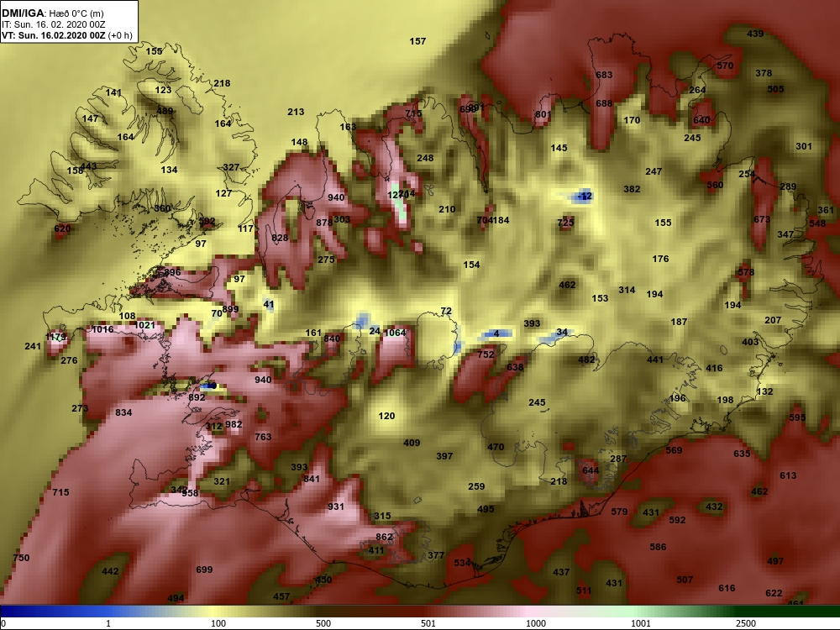Click the map value "403"
The height and width of the screenshot is (630, 840).
pyautogui.click(x=750, y=342)
